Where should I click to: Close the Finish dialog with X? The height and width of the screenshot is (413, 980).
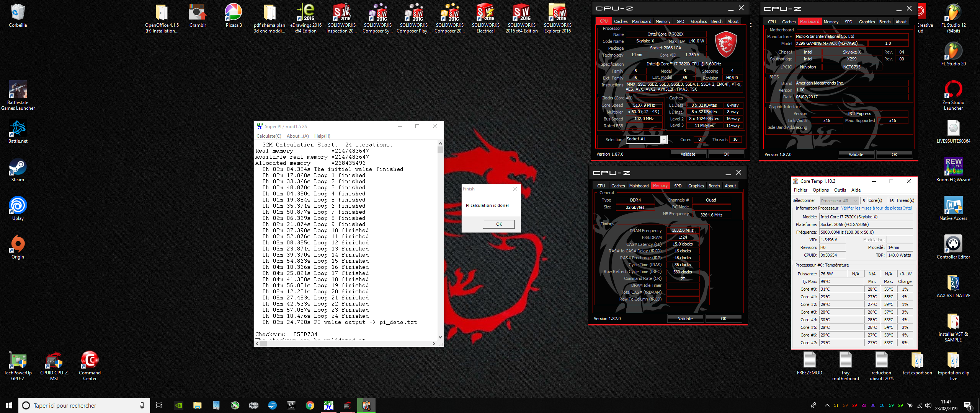(515, 189)
